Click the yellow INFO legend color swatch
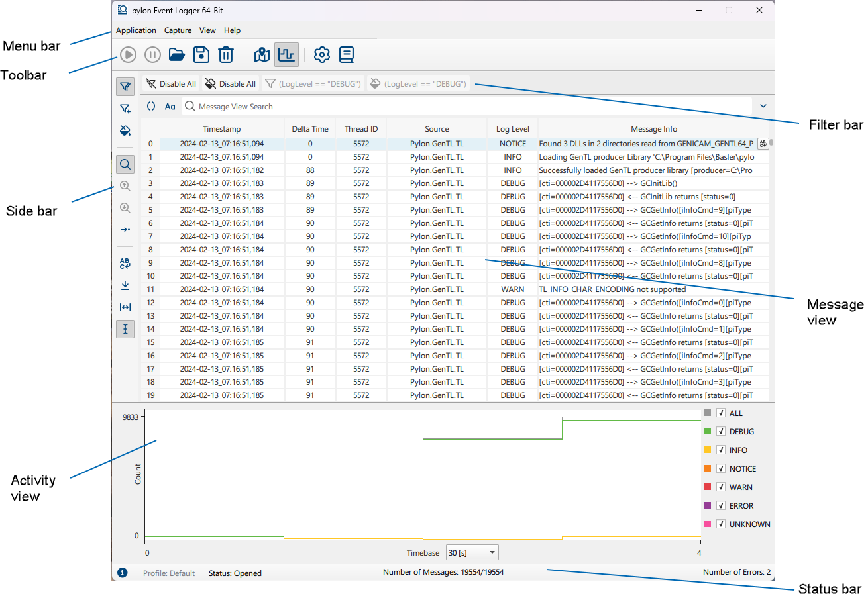The height and width of the screenshot is (596, 868). click(708, 450)
